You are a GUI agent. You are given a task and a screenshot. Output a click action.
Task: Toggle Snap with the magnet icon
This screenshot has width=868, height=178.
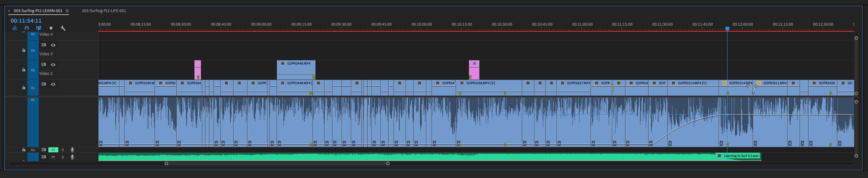pyautogui.click(x=27, y=28)
